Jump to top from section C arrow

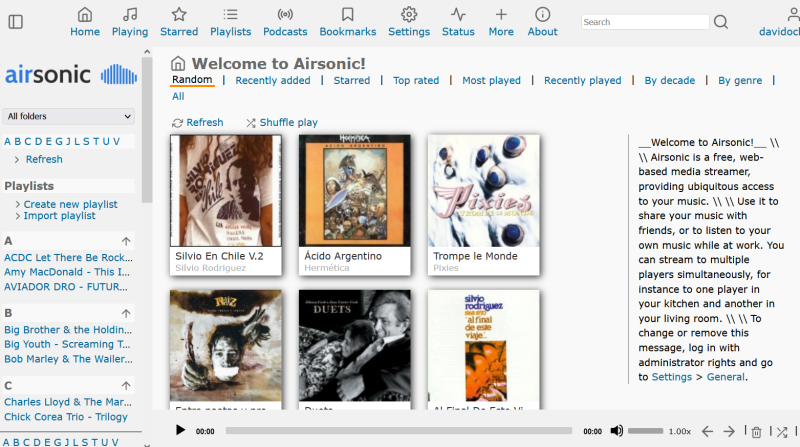[126, 386]
